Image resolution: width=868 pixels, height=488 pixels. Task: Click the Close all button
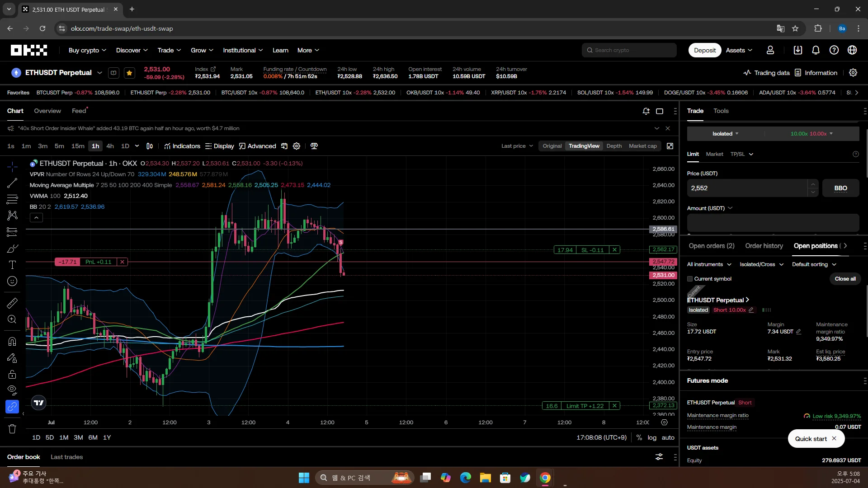pos(845,279)
